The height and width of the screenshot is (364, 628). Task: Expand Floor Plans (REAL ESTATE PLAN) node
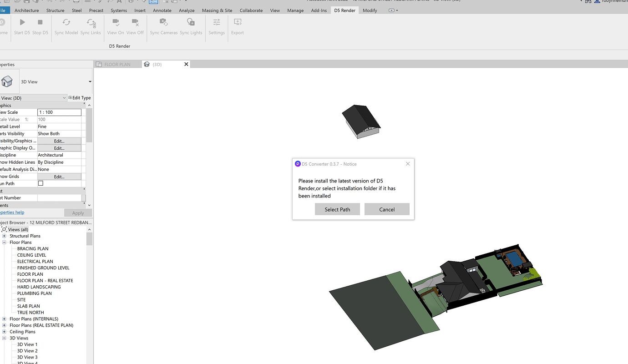pos(4,325)
